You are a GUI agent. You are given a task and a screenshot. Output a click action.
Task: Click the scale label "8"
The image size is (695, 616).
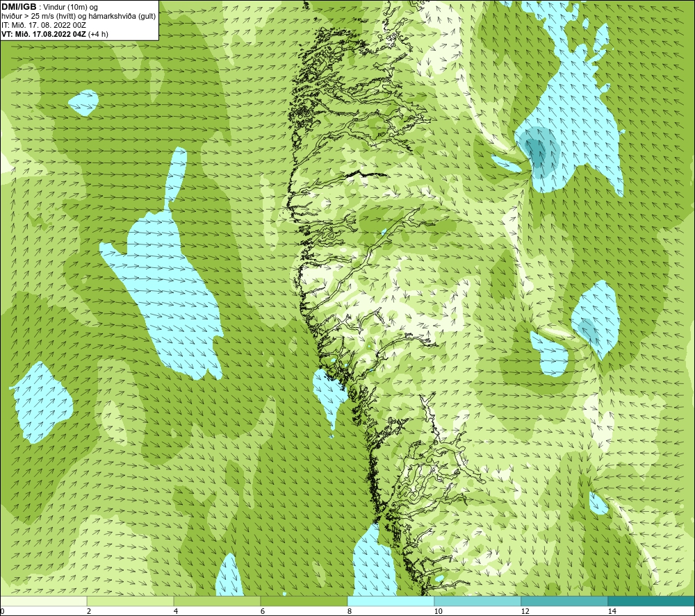[350, 612]
